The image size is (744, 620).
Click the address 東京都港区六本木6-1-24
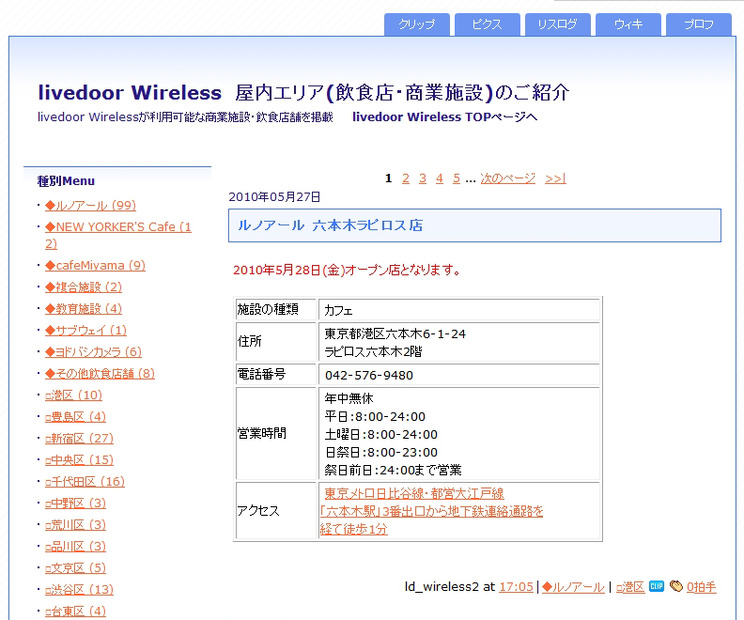pos(395,334)
